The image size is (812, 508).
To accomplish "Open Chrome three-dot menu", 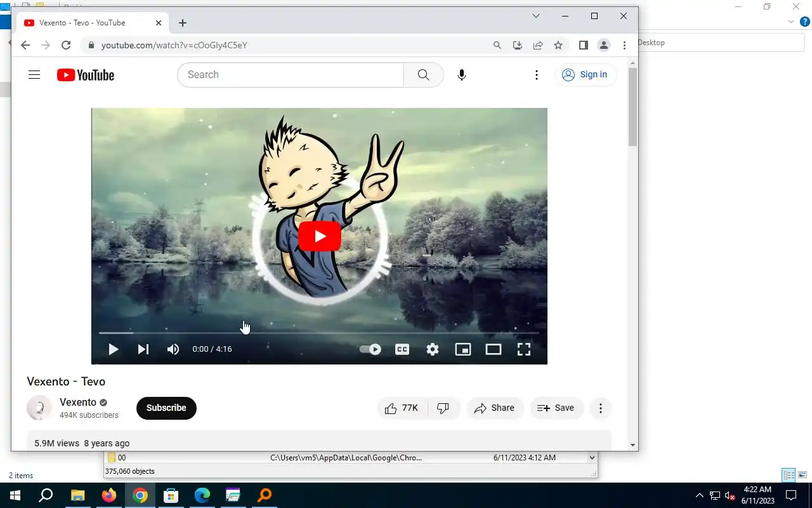I will pos(625,45).
